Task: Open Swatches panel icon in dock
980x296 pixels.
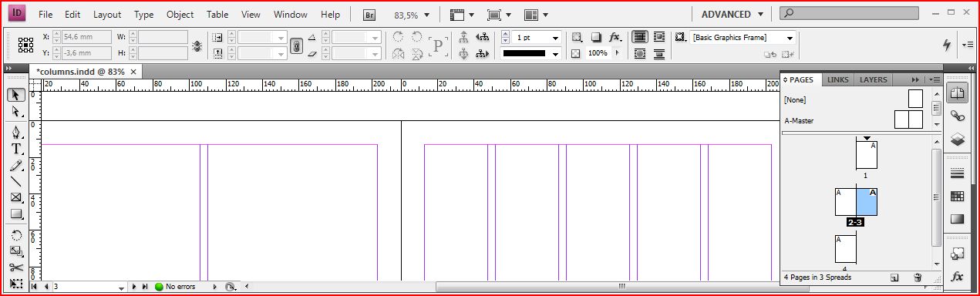Action: tap(957, 196)
